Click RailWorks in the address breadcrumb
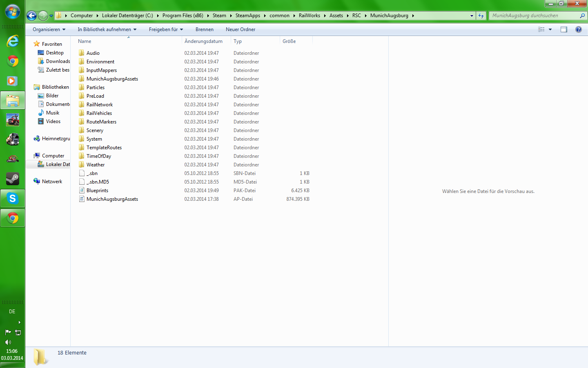Screen dimensions: 588x368 (310, 16)
